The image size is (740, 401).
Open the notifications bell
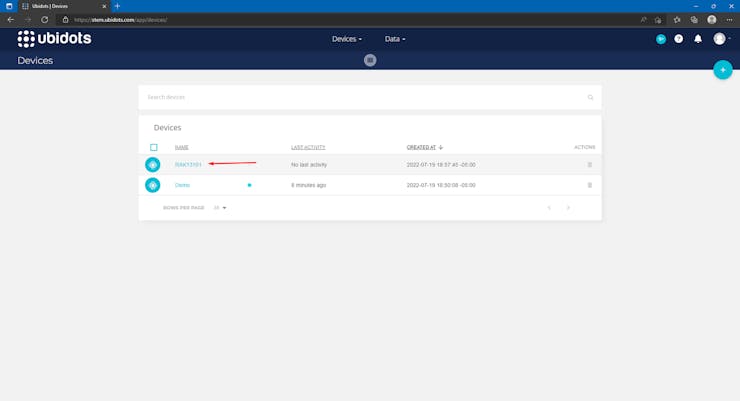coord(697,39)
